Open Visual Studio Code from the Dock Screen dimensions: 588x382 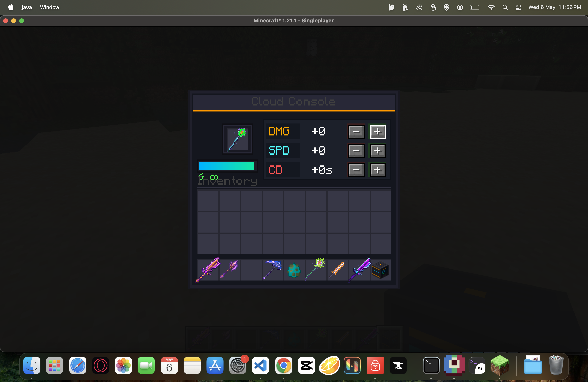261,365
